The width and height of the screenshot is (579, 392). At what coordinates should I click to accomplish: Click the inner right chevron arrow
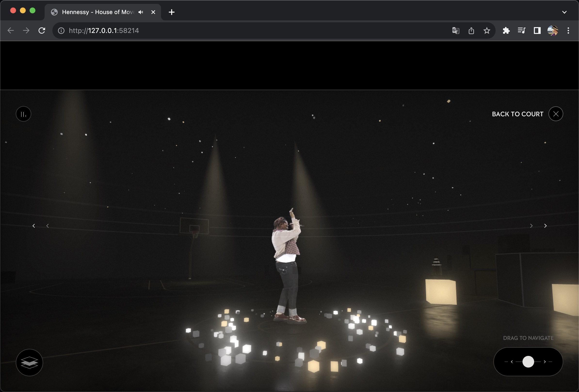click(531, 226)
